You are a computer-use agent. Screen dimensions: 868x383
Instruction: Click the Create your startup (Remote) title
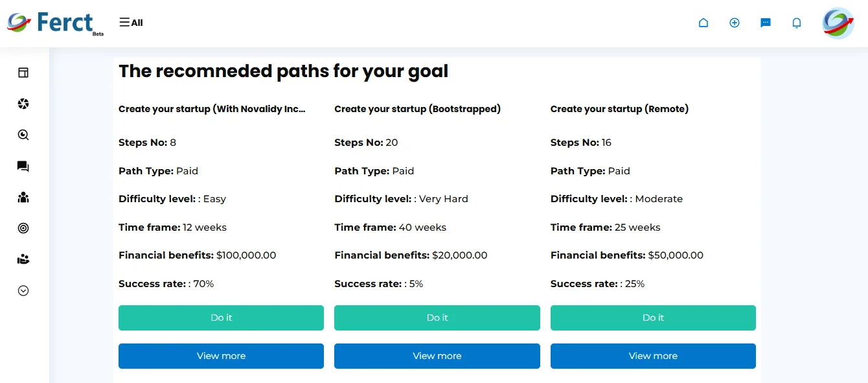click(619, 109)
